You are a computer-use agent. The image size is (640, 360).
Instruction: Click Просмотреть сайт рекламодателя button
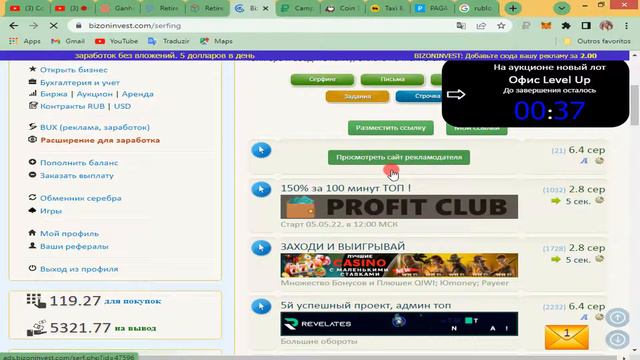pyautogui.click(x=399, y=157)
